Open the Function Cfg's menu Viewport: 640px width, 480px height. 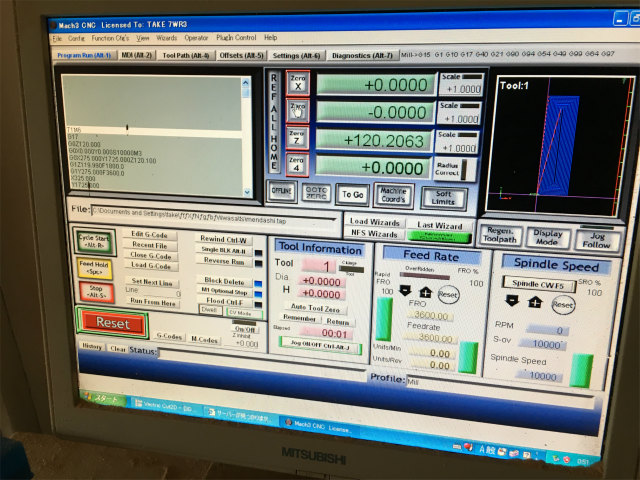110,38
